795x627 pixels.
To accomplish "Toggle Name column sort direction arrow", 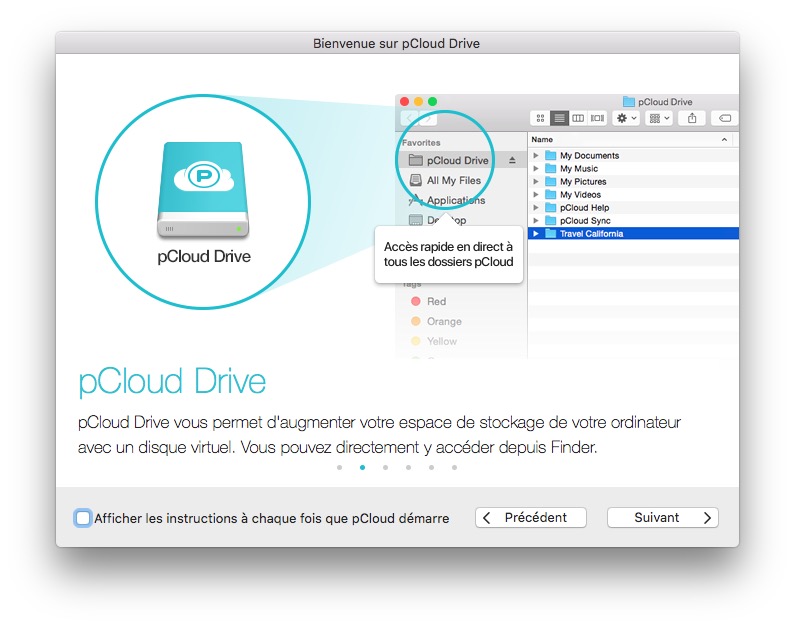I will point(724,139).
